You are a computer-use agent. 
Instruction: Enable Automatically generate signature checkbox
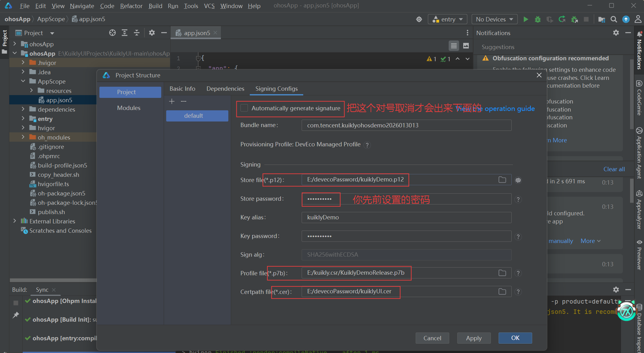click(x=244, y=108)
